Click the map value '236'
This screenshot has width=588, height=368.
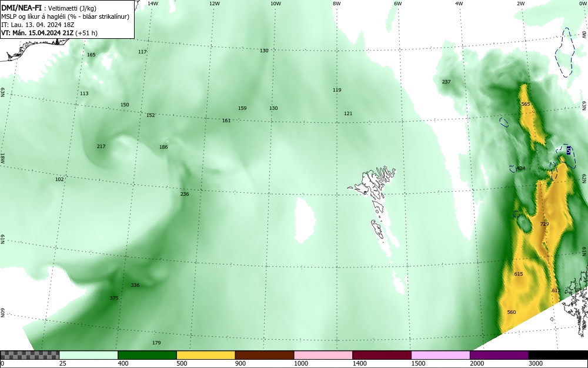coord(185,194)
